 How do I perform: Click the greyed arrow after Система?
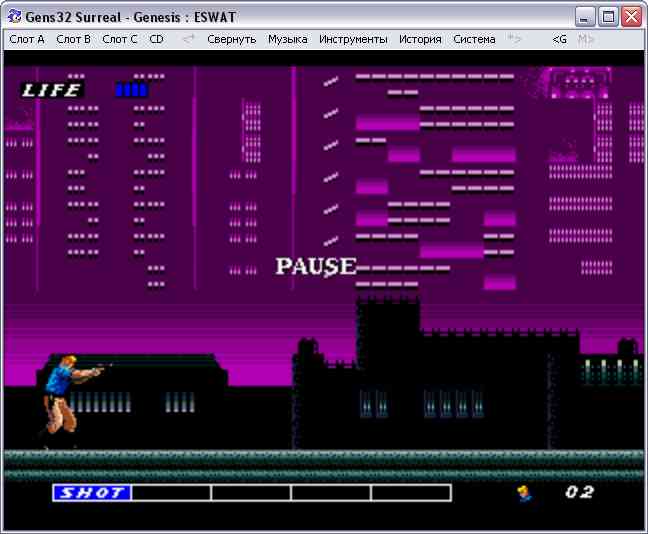coord(514,40)
